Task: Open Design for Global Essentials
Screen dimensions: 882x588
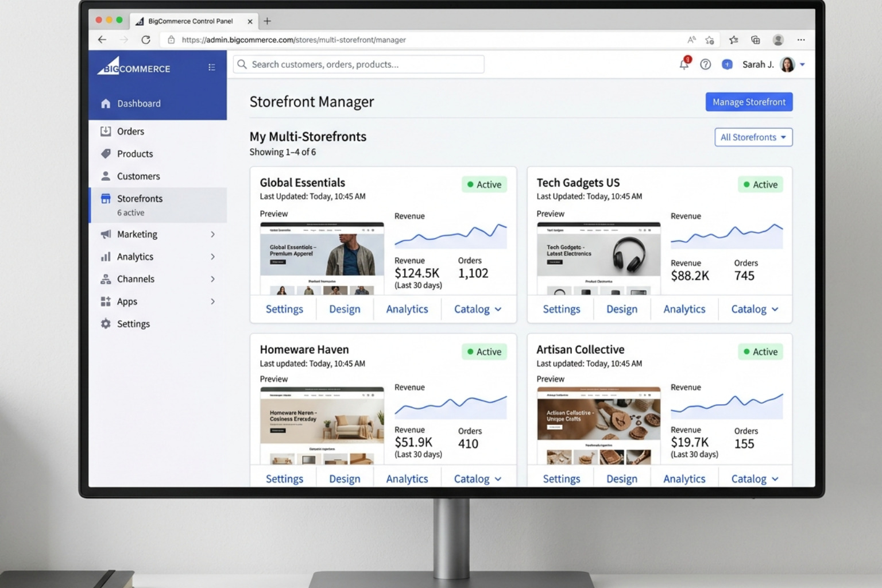Action: click(x=345, y=309)
